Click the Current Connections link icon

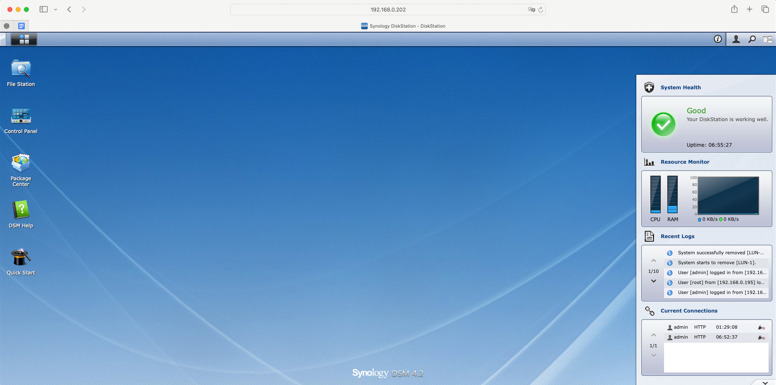click(x=649, y=311)
